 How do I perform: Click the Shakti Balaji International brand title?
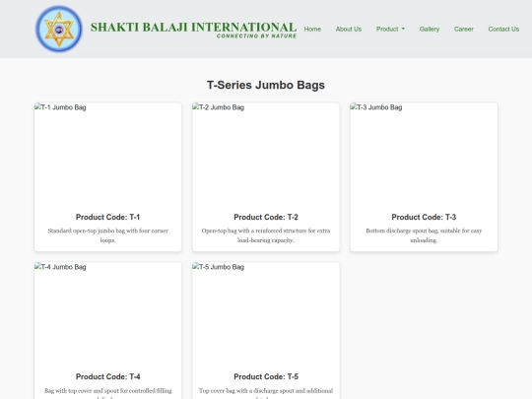193,28
